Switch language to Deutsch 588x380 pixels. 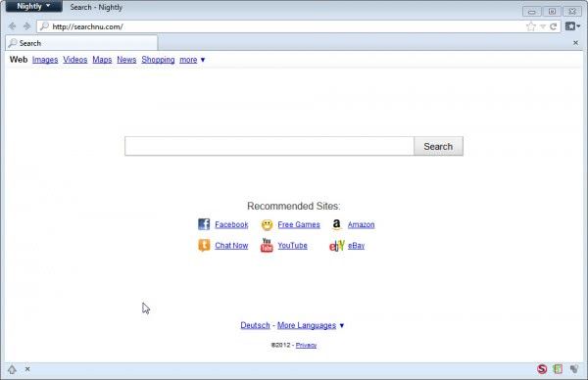(255, 325)
